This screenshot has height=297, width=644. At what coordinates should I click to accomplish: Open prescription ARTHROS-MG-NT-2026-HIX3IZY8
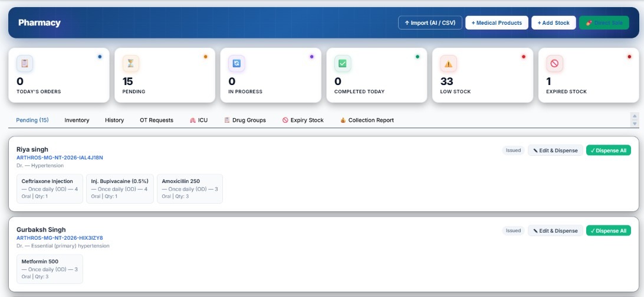pyautogui.click(x=60, y=238)
